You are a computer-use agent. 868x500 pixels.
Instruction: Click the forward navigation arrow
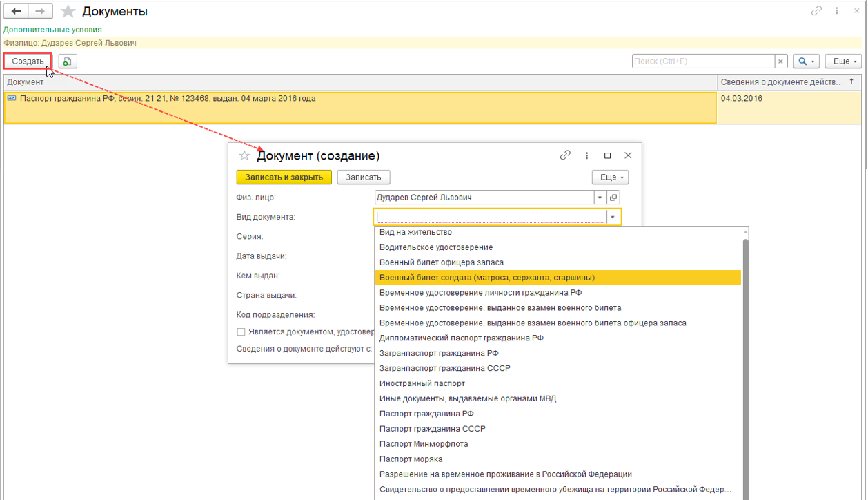pos(40,12)
